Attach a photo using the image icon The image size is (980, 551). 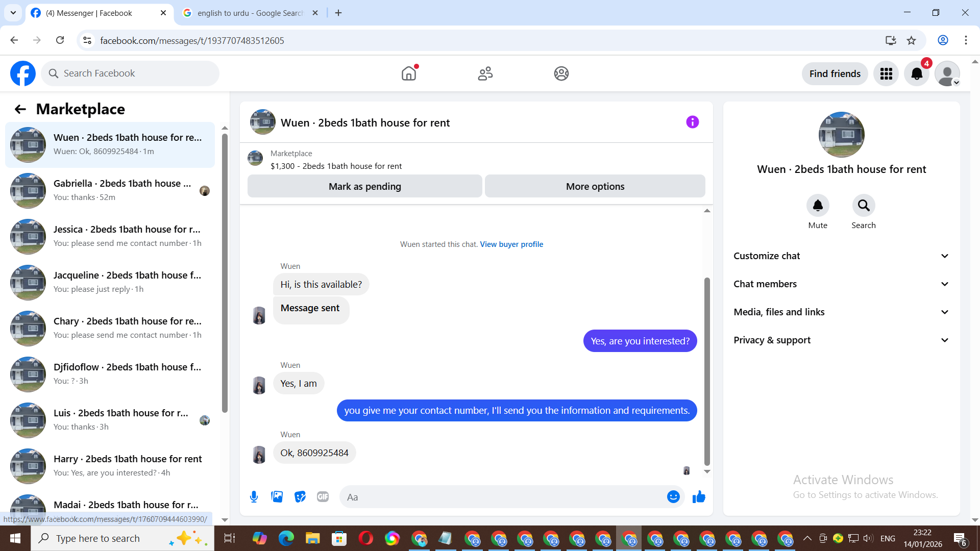point(277,496)
